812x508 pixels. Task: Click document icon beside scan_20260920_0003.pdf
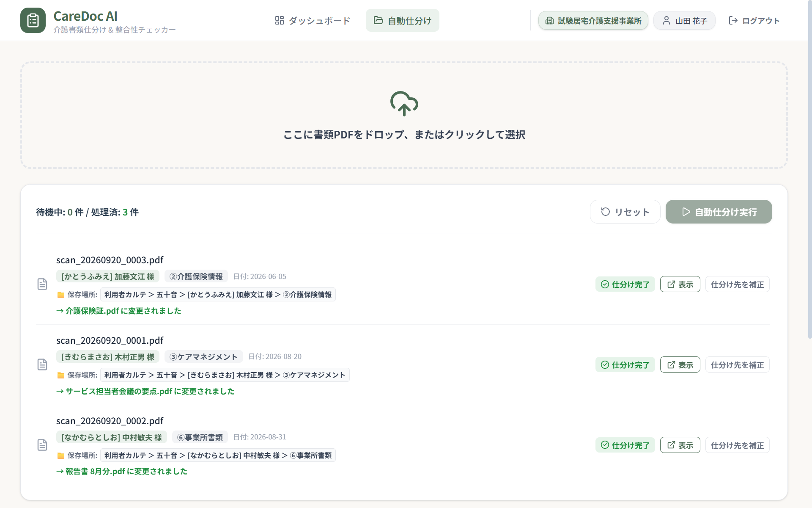42,284
